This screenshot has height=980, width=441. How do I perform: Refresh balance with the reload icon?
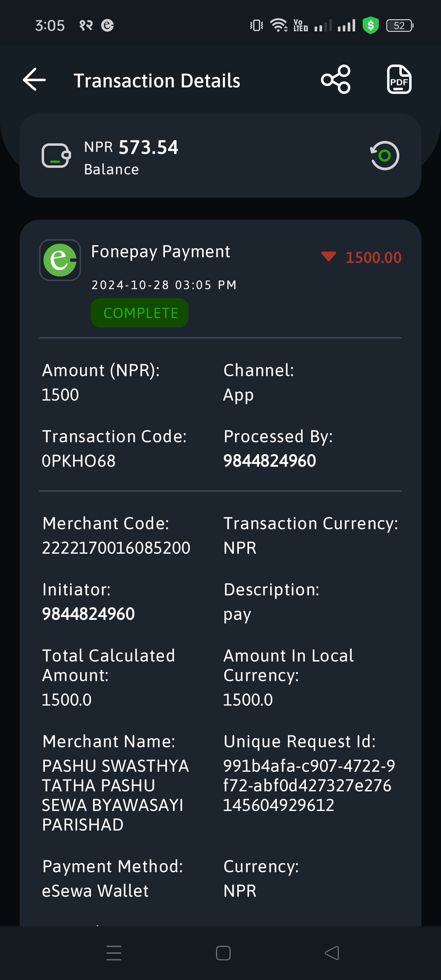click(384, 156)
